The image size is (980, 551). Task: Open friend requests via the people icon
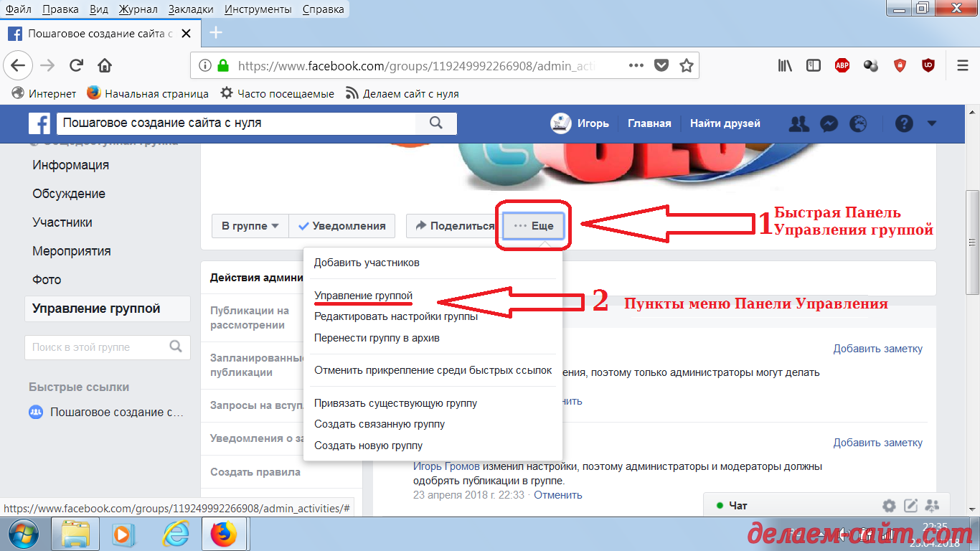(798, 123)
